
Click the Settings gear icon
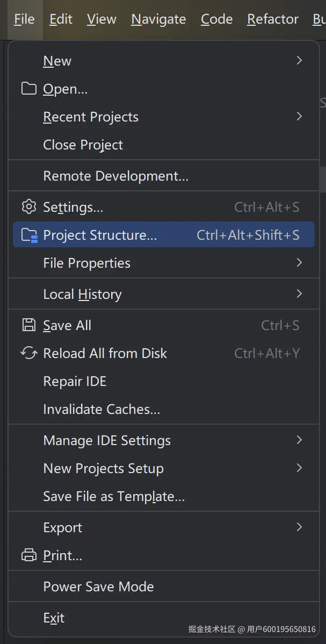(x=28, y=207)
